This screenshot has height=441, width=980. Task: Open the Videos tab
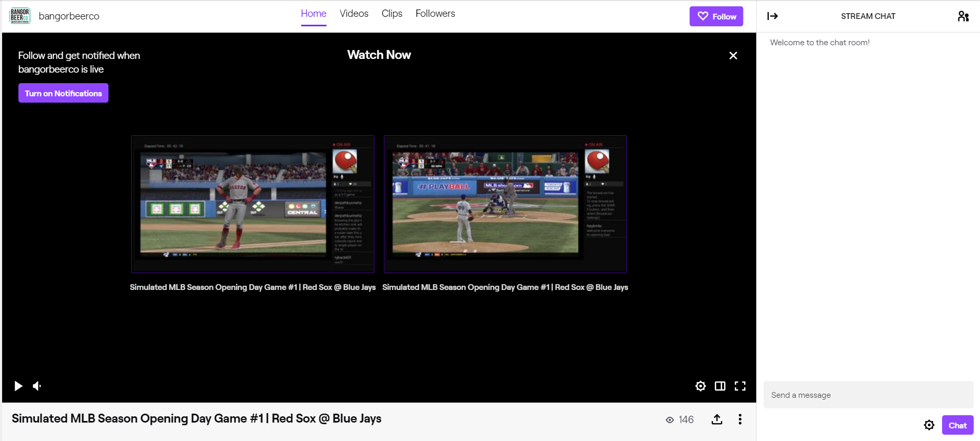click(354, 14)
